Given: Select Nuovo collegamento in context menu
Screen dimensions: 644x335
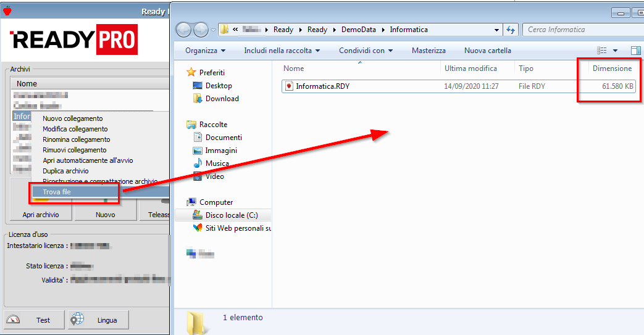Looking at the screenshot, I should click(x=73, y=118).
